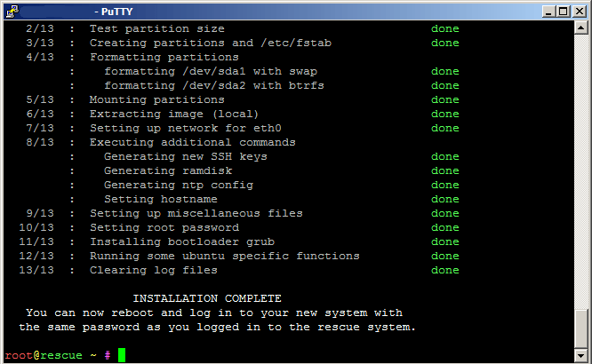
Task: Click the scrollbar up arrow
Action: click(580, 28)
